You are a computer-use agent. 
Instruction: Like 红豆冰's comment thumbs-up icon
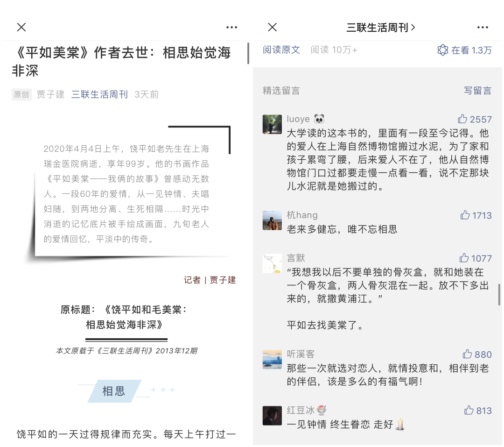coord(469,410)
